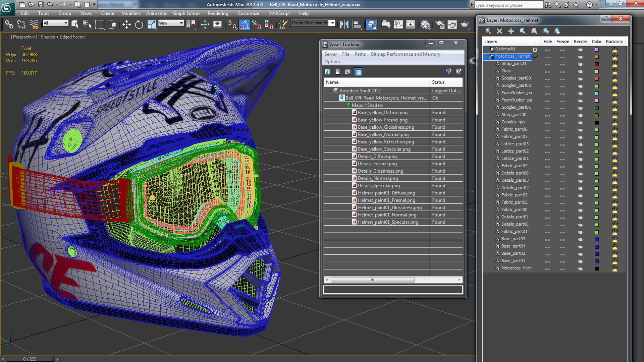Click Asset Tracking Name column header
Screen dimensions: 644x362
[376, 82]
